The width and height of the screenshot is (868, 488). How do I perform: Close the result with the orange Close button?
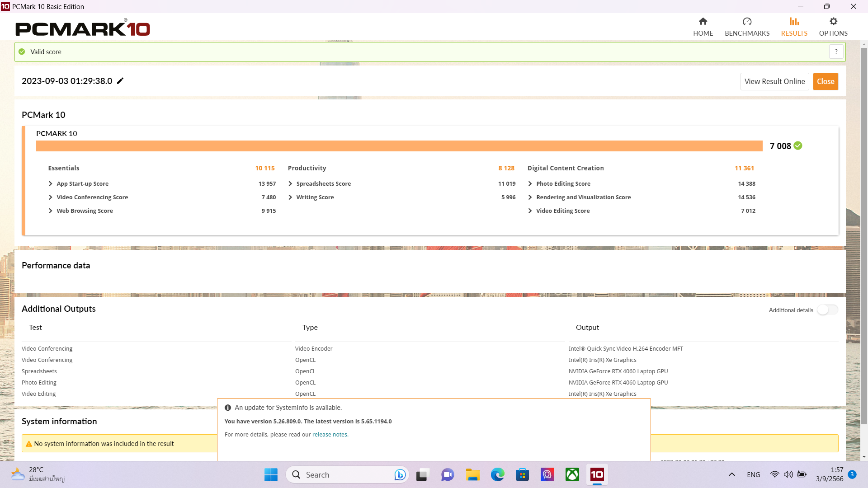(826, 81)
